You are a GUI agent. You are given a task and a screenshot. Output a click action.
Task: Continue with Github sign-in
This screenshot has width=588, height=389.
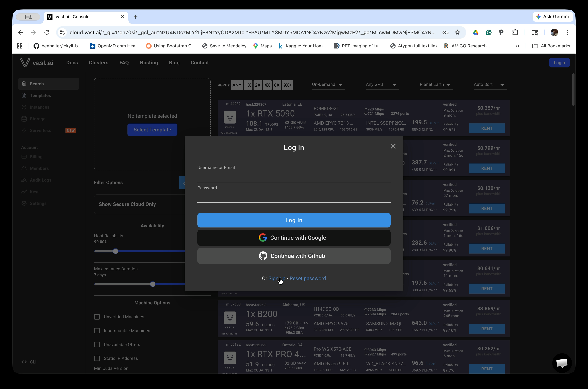[x=294, y=256]
